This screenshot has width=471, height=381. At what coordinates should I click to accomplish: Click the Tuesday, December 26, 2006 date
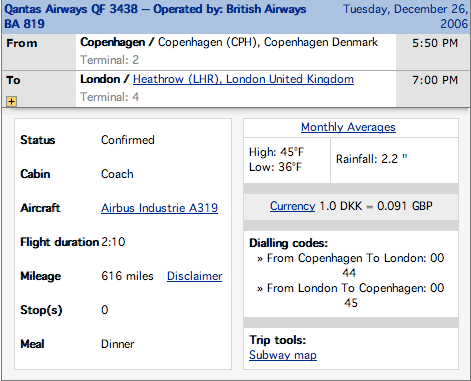406,16
